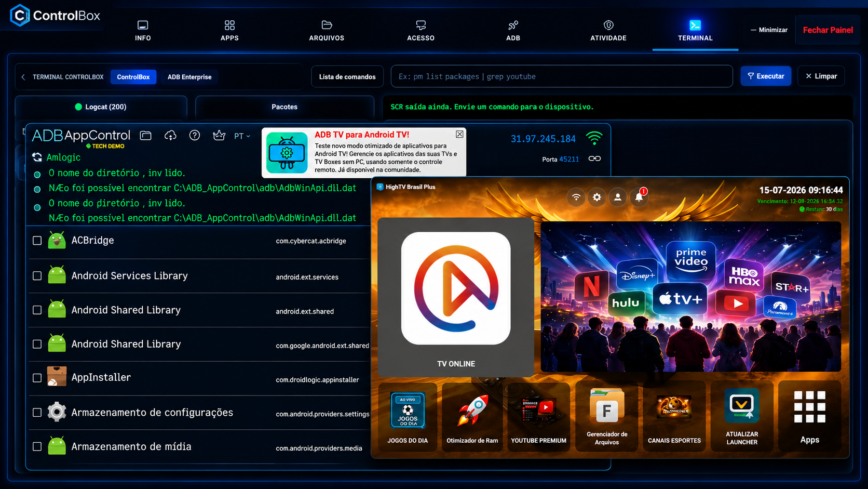Go back with the Terminal ControlBox chevron

23,77
